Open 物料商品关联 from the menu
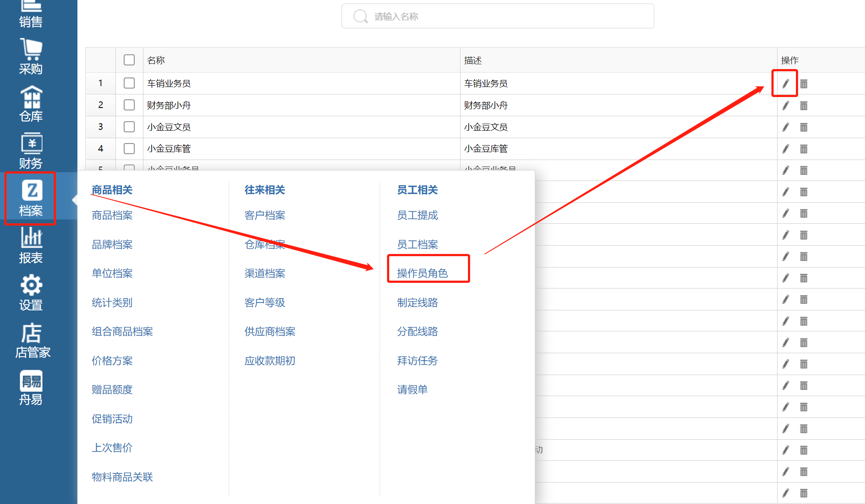This screenshot has height=504, width=865. 122,477
